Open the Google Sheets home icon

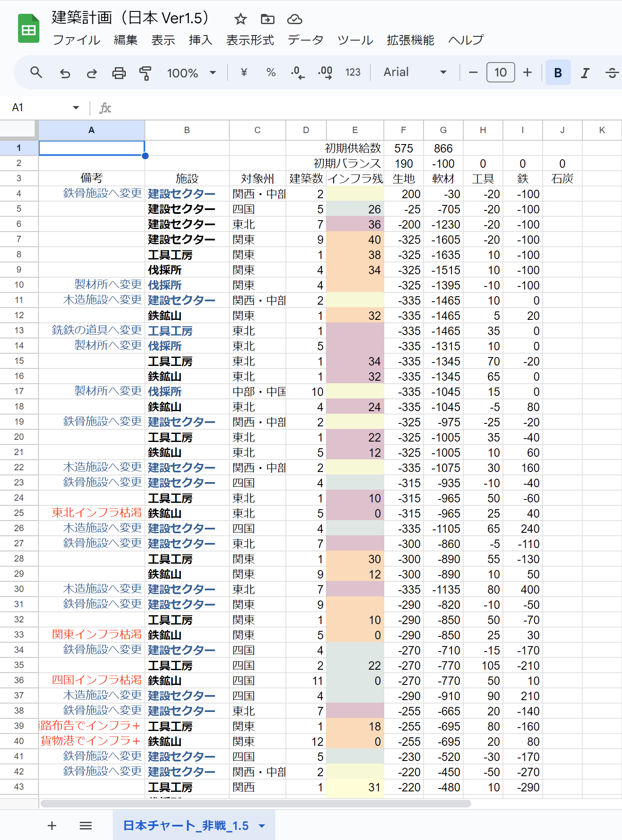[28, 28]
